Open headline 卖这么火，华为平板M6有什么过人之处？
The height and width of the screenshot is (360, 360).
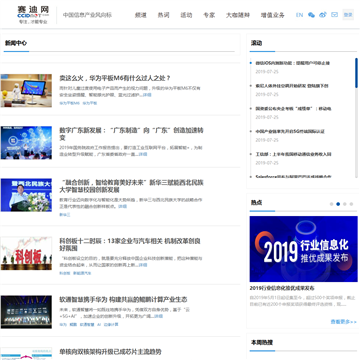(x=115, y=78)
